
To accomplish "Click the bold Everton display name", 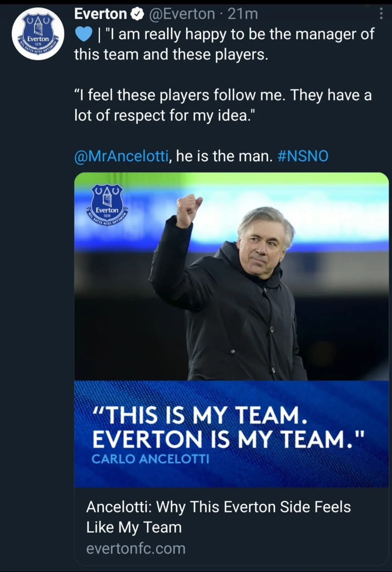I will click(100, 14).
